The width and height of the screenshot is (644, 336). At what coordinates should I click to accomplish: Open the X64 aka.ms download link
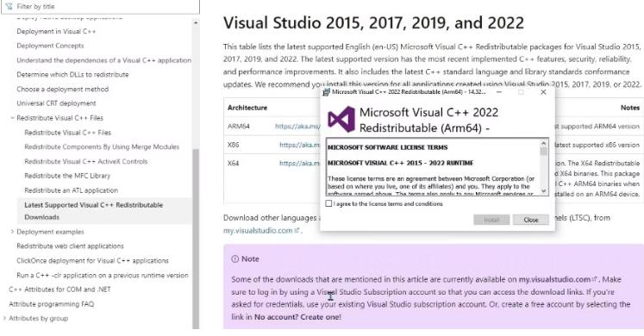tap(299, 164)
